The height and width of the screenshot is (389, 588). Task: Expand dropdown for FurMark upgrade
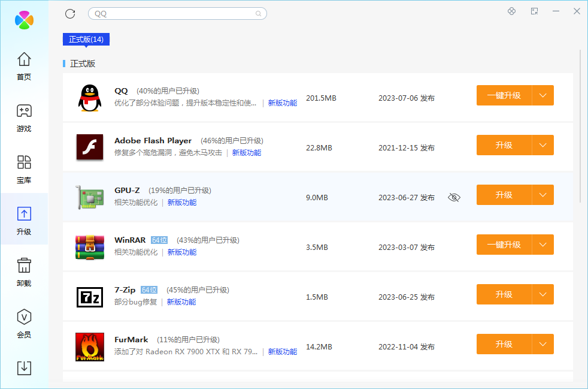click(542, 344)
